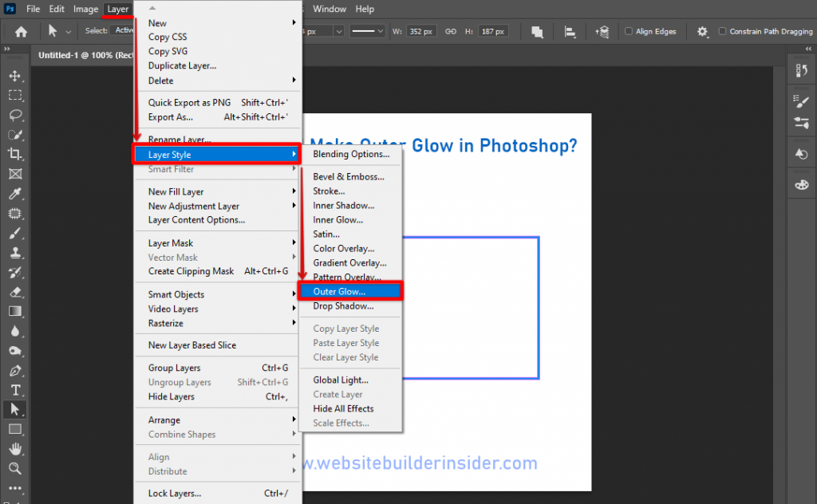Select the Clone Stamp tool
The image size is (817, 504).
(16, 253)
